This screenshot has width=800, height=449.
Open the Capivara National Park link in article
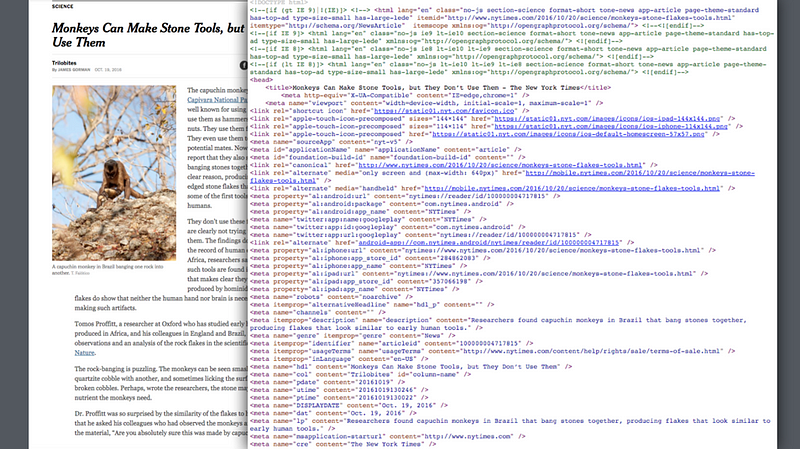217,99
